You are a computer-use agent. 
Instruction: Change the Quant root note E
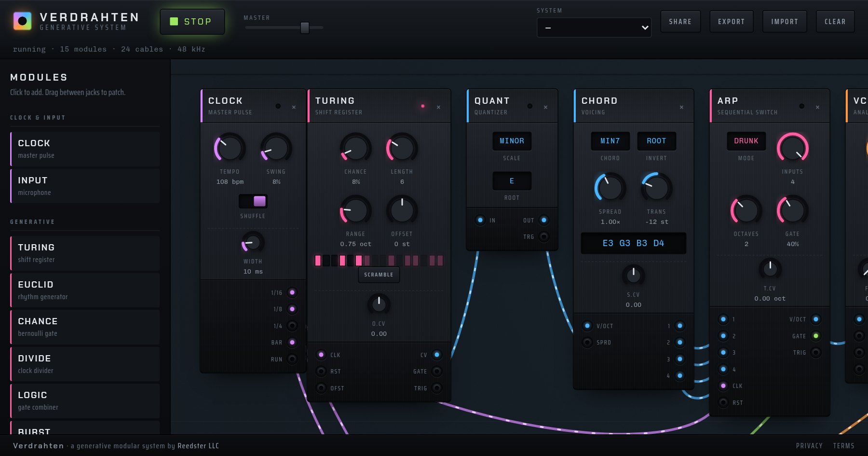click(x=512, y=180)
